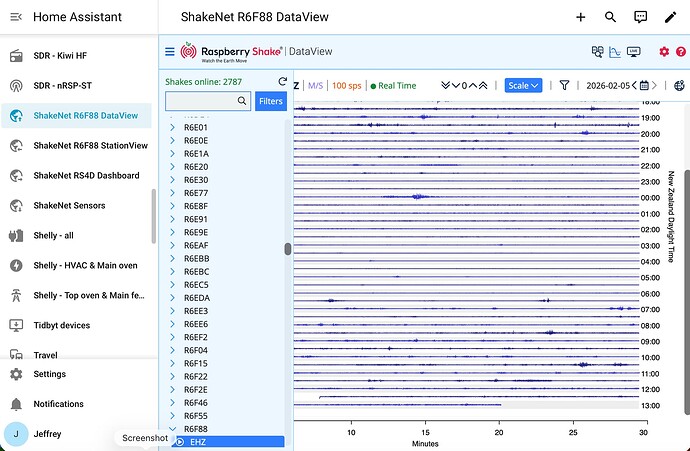Collapse the R6F88 station node

pos(173,428)
